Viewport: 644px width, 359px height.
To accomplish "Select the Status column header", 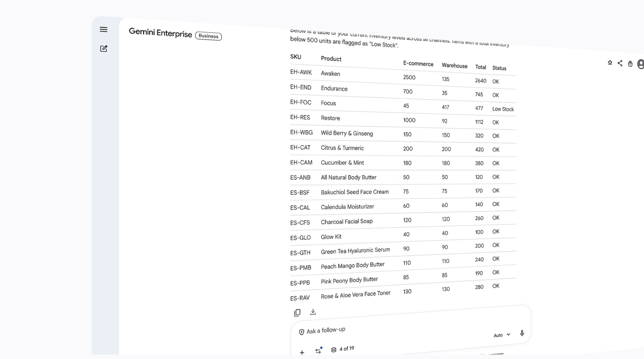I will 499,68.
